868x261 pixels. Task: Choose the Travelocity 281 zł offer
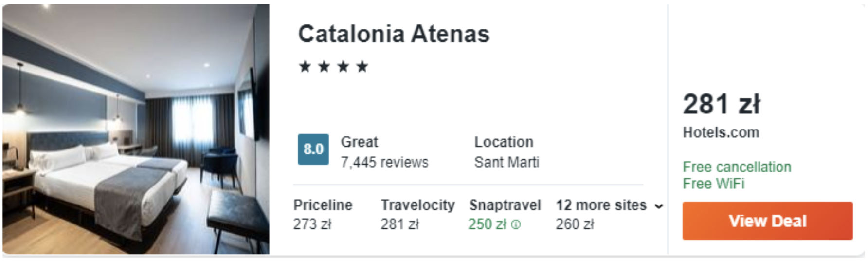[417, 214]
